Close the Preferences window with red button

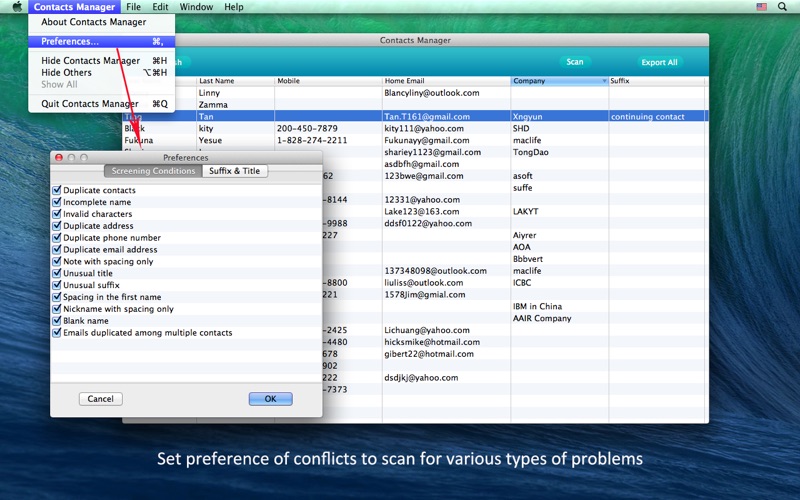[x=59, y=158]
